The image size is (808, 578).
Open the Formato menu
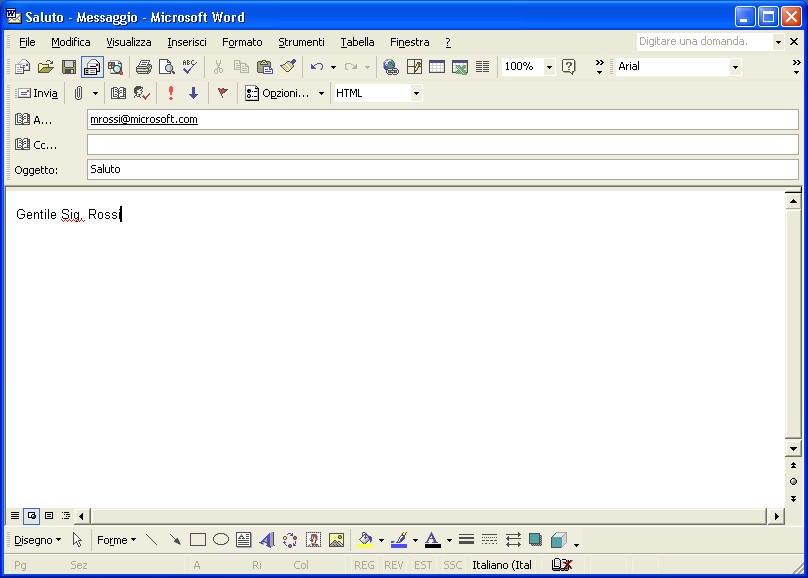click(x=242, y=42)
